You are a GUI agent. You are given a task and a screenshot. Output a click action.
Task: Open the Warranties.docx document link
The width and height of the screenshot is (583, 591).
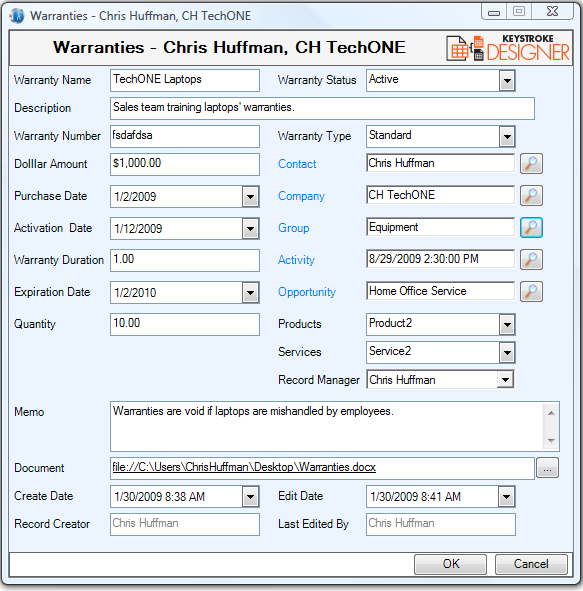(x=244, y=467)
